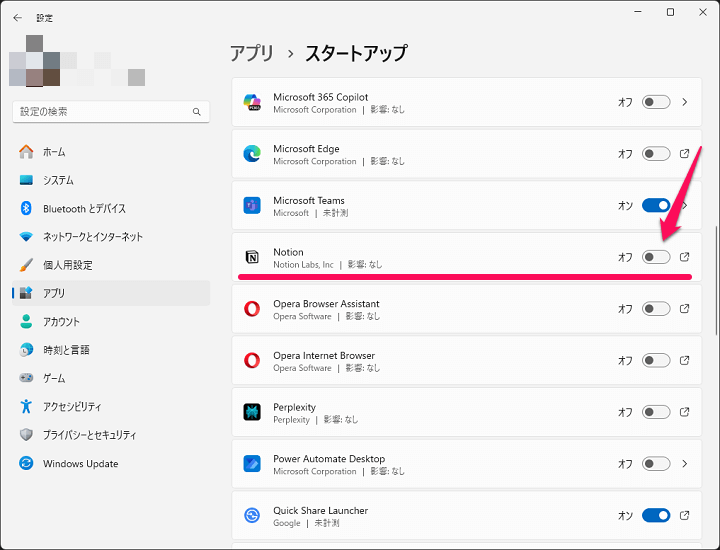Open 個人用設定 category
Screen dimensions: 720x550
(x=111, y=265)
